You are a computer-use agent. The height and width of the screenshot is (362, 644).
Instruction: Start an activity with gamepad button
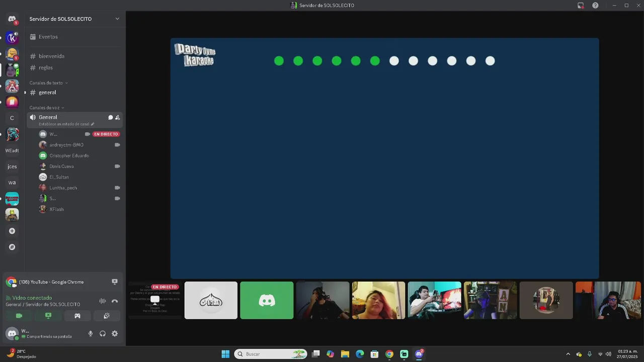(x=77, y=316)
